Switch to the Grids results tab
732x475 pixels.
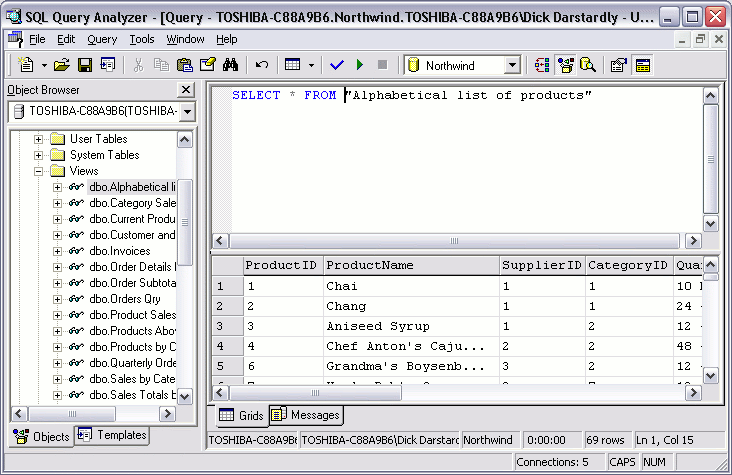pos(242,415)
